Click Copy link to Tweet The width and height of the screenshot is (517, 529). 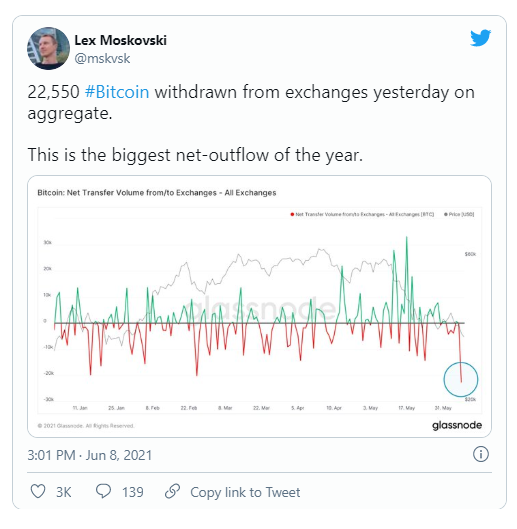245,492
